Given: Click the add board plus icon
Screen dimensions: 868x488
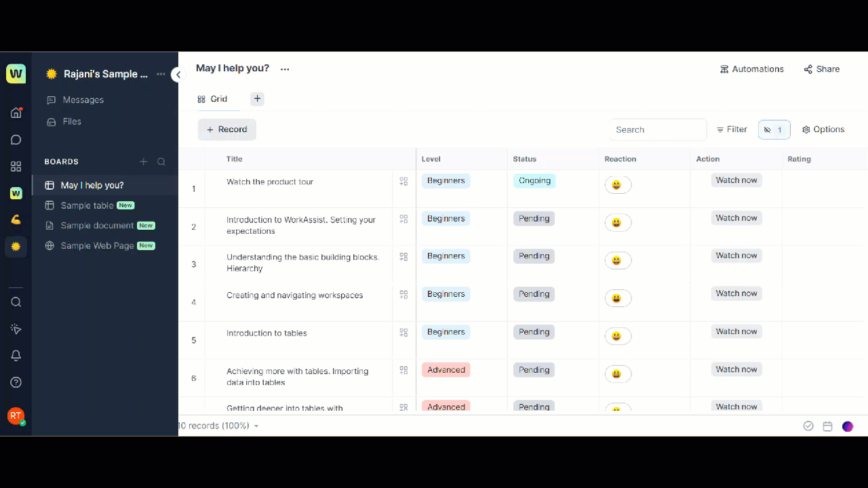Looking at the screenshot, I should click(143, 162).
